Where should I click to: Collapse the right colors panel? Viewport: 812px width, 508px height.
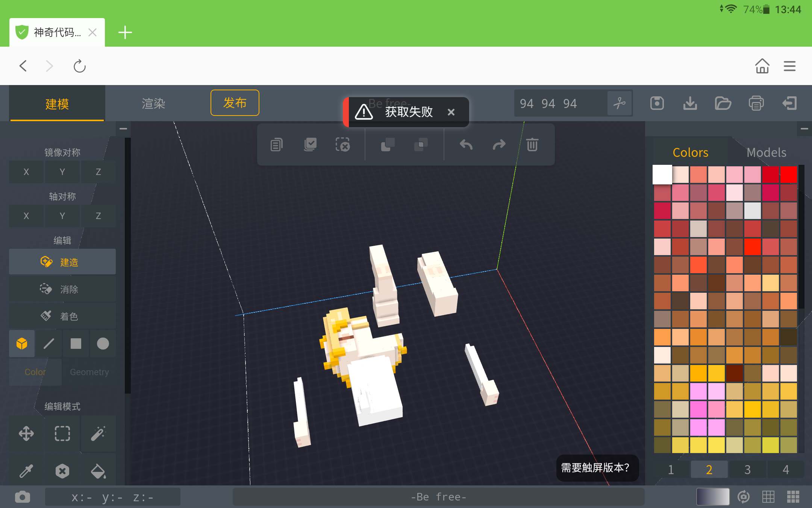click(x=804, y=129)
